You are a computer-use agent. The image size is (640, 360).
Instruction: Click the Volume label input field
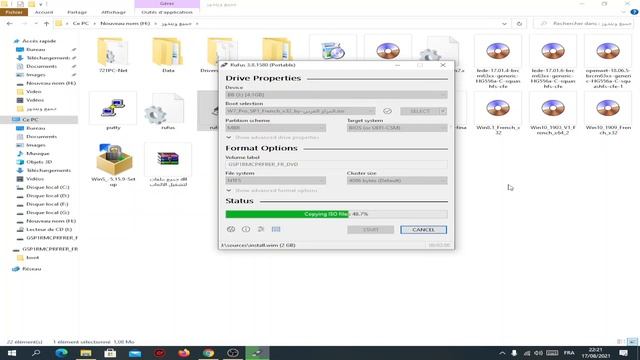point(336,164)
